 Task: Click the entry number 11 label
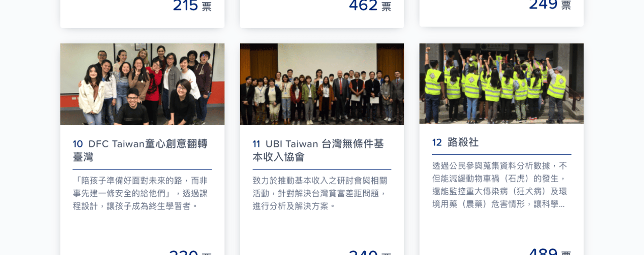257,144
